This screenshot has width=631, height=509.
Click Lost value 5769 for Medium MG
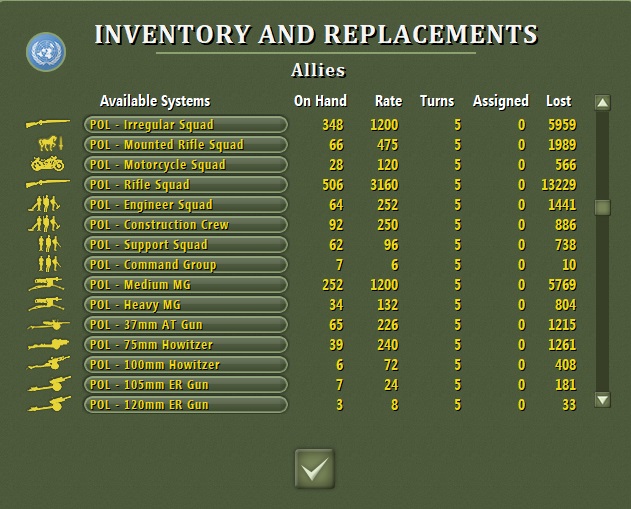[x=562, y=285]
